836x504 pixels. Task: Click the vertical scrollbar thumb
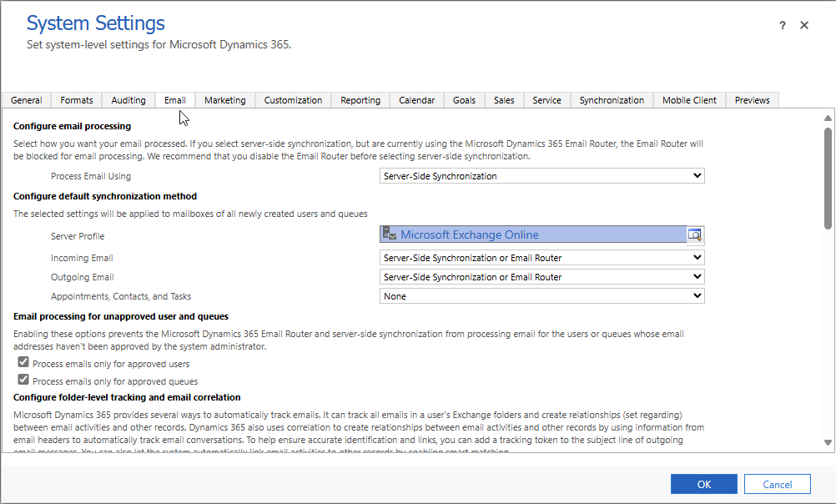(x=828, y=179)
